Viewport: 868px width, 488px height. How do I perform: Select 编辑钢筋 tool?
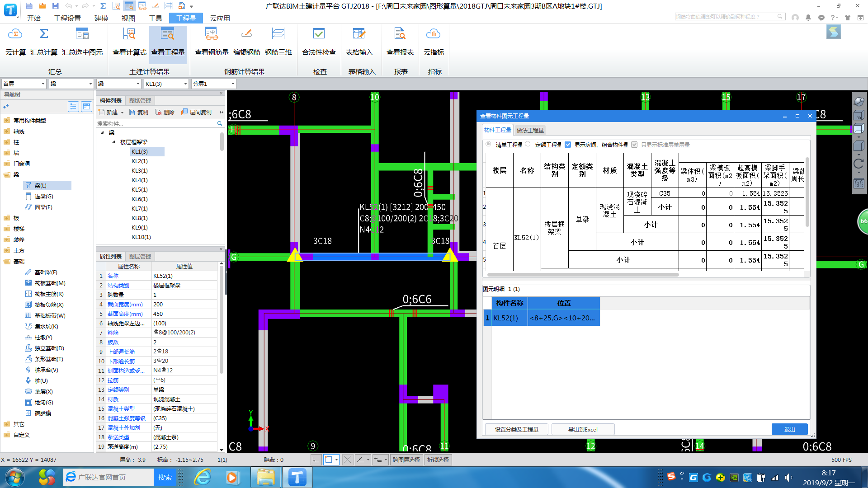click(246, 42)
